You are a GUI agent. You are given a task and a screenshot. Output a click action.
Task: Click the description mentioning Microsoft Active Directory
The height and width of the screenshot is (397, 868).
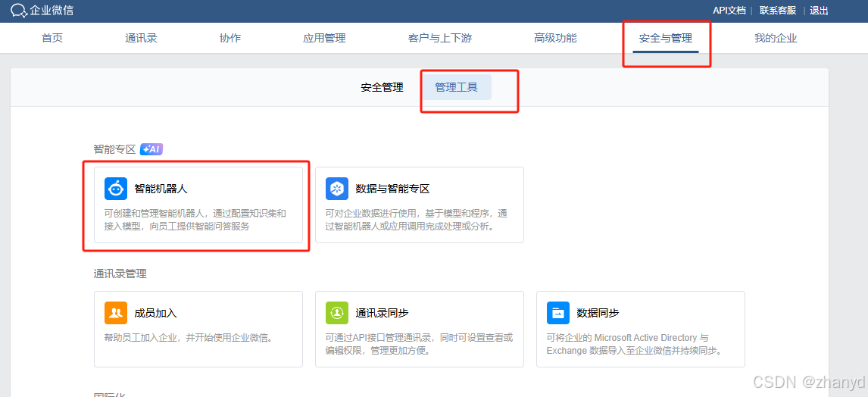click(635, 344)
